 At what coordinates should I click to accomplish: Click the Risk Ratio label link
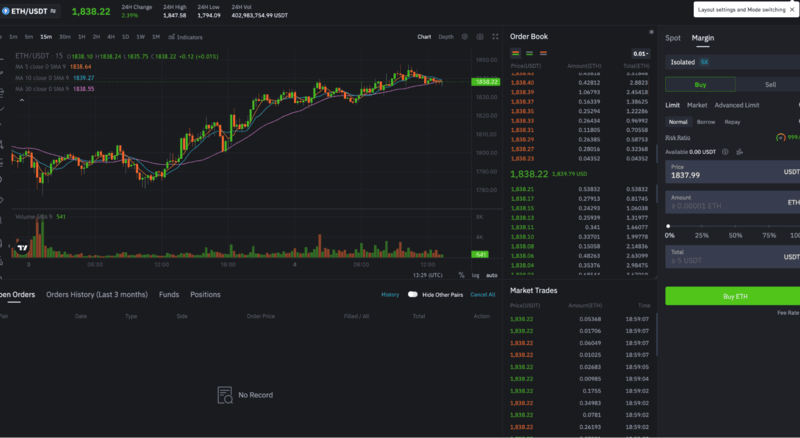tap(678, 137)
